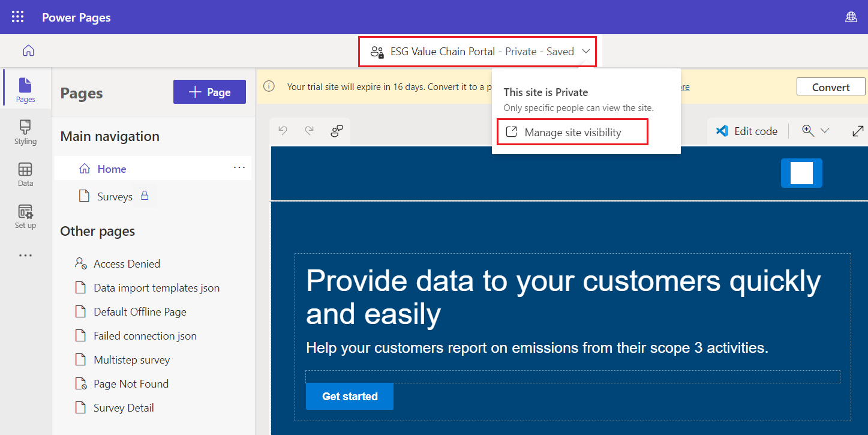Undo the last edit
The width and height of the screenshot is (868, 435).
tap(283, 131)
